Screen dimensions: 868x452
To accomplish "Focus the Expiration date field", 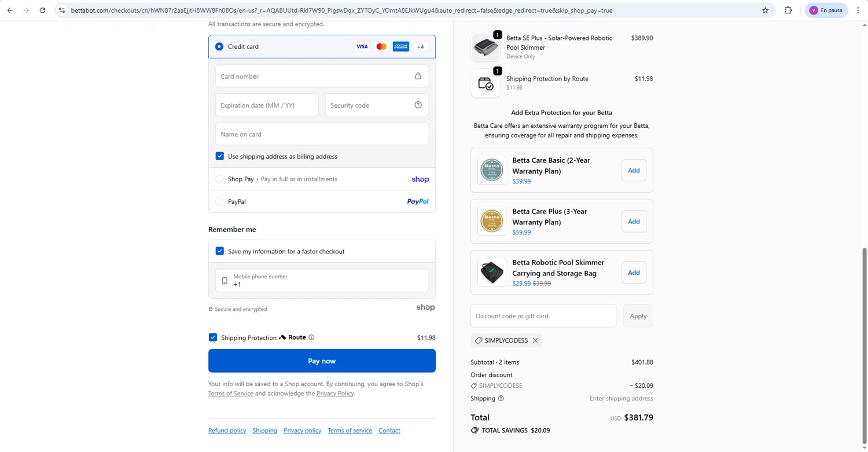I will 267,105.
